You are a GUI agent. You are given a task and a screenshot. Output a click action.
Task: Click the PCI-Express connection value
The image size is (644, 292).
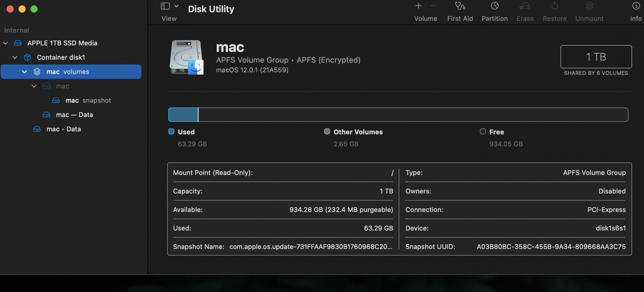(x=607, y=210)
